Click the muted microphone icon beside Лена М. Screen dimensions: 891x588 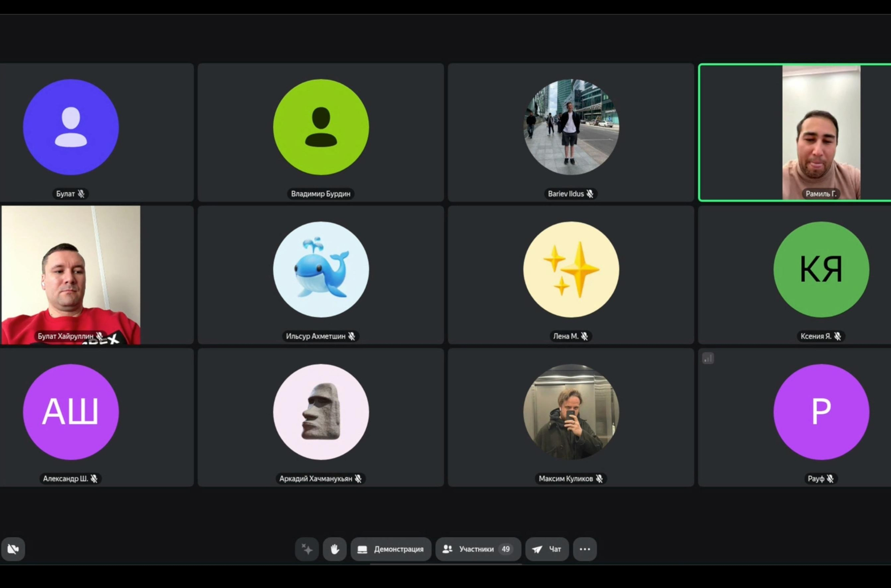pyautogui.click(x=585, y=336)
